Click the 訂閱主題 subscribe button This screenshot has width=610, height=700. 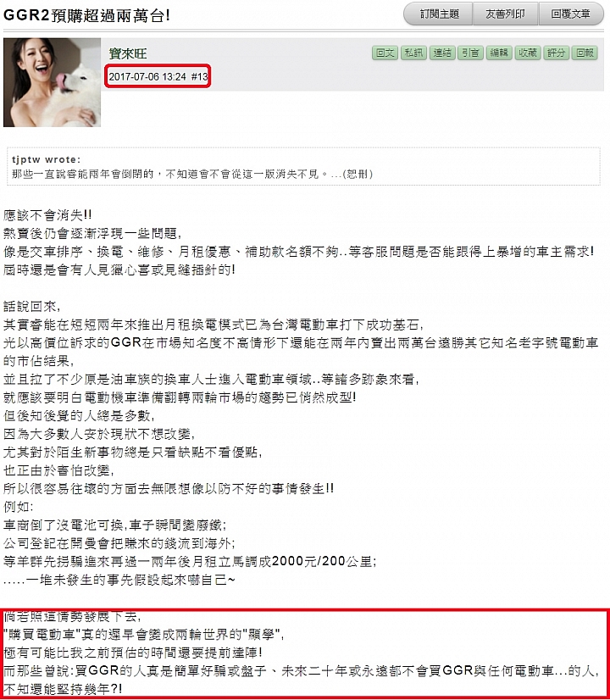point(438,14)
